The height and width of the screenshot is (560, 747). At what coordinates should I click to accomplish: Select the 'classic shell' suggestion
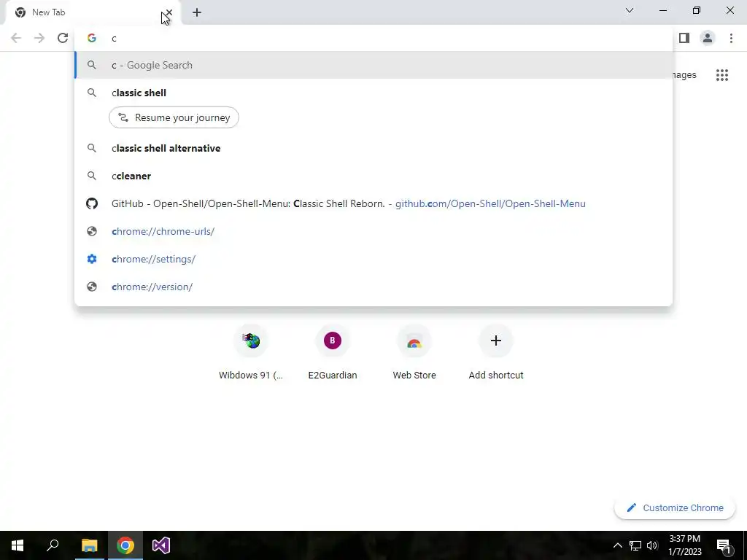pos(373,93)
